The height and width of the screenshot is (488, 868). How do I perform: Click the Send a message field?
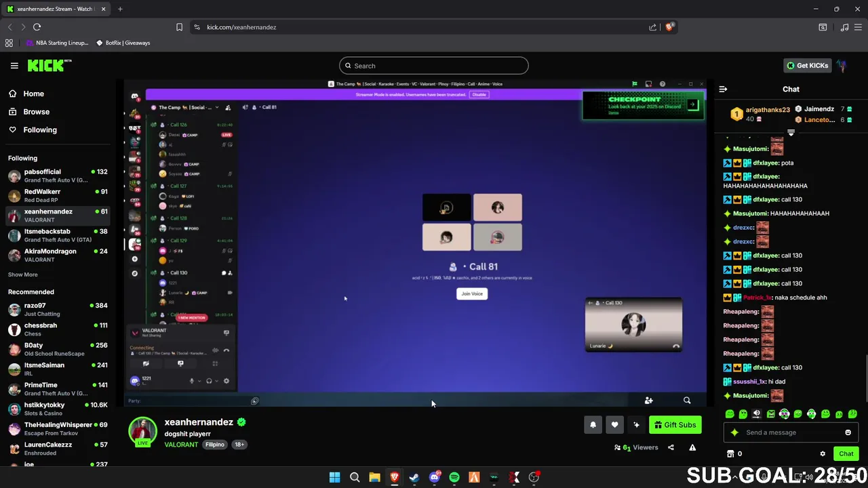(790, 432)
